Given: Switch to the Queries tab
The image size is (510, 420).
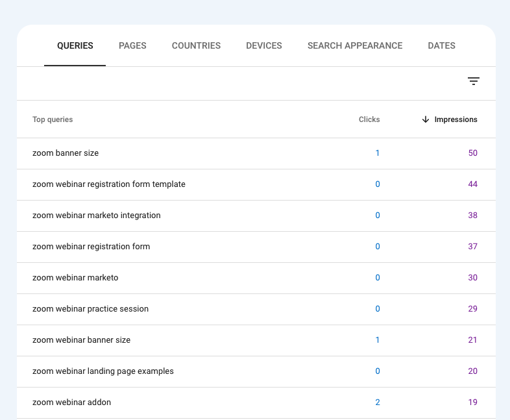Looking at the screenshot, I should click(75, 46).
